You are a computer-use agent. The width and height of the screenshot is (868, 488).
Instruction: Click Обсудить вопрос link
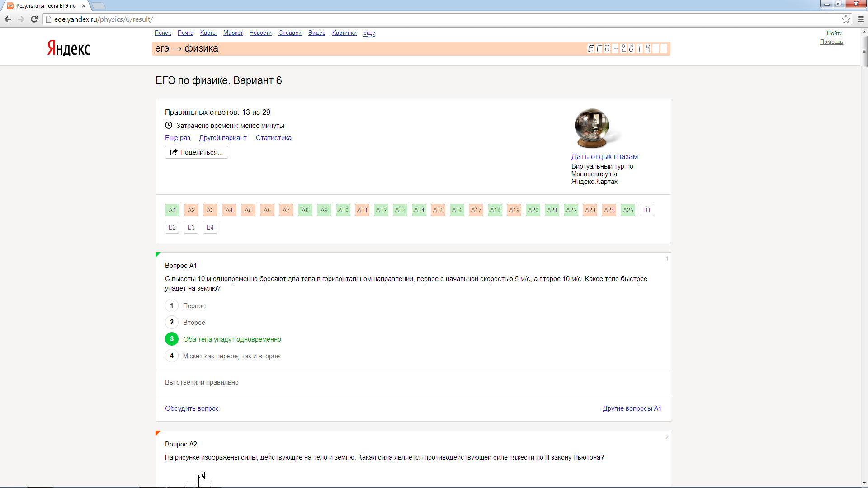192,408
